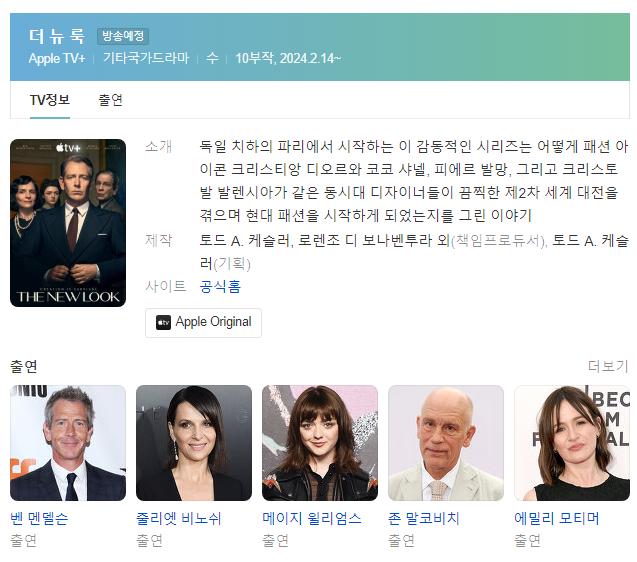The image size is (637, 562).
Task: Click the 에밀리 모티머 name link
Action: (x=557, y=518)
